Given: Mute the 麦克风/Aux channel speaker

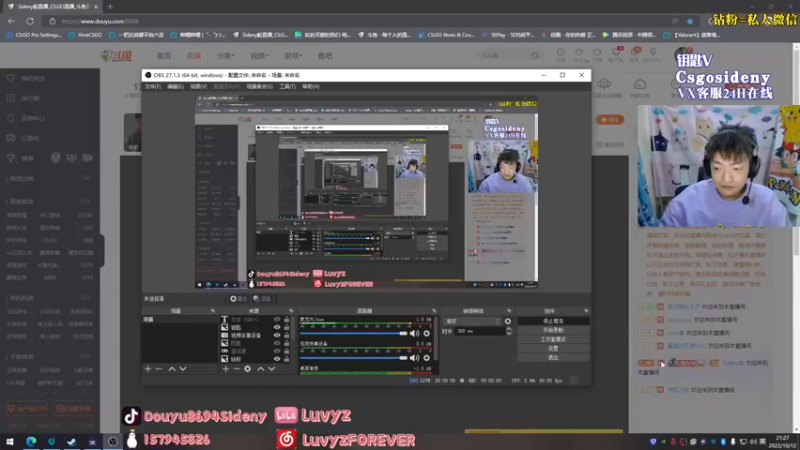Looking at the screenshot, I should point(414,333).
